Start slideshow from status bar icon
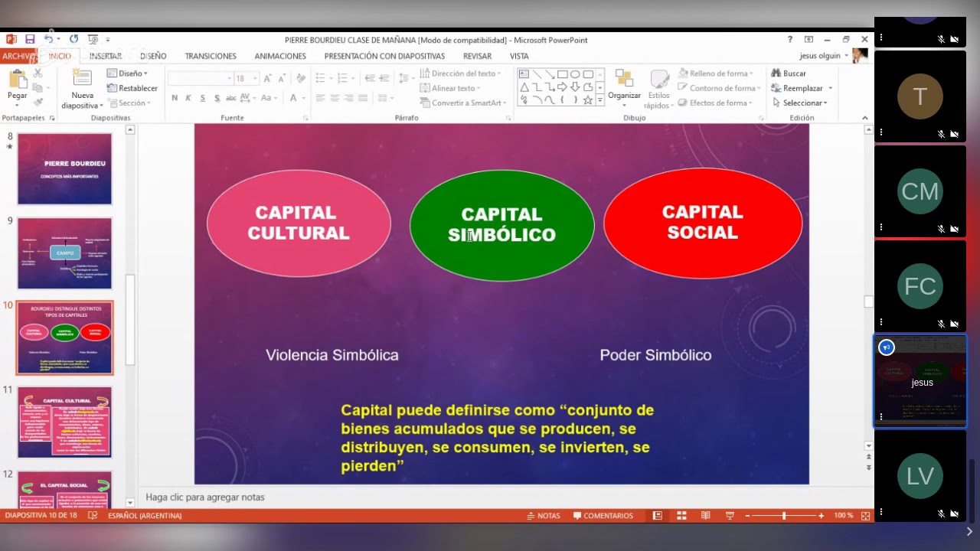Viewport: 980px width, 551px height. (x=730, y=516)
